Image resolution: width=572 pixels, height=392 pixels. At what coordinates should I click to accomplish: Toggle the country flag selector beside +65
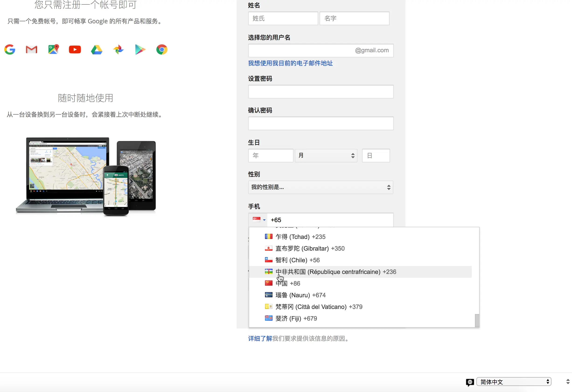[258, 220]
